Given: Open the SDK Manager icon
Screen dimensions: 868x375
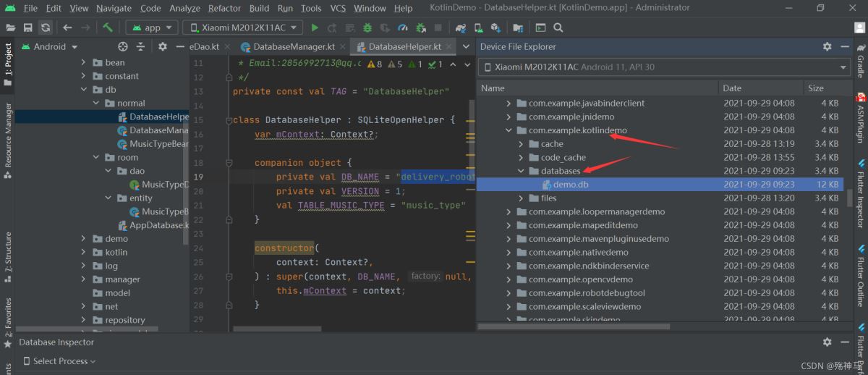Looking at the screenshot, I should [496, 28].
